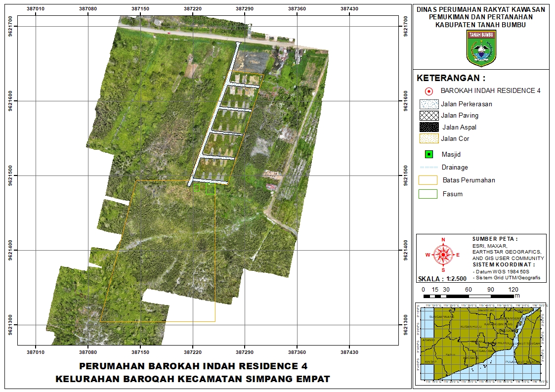Click the KETERANGAN legend heading
The width and height of the screenshot is (555, 392).
451,78
